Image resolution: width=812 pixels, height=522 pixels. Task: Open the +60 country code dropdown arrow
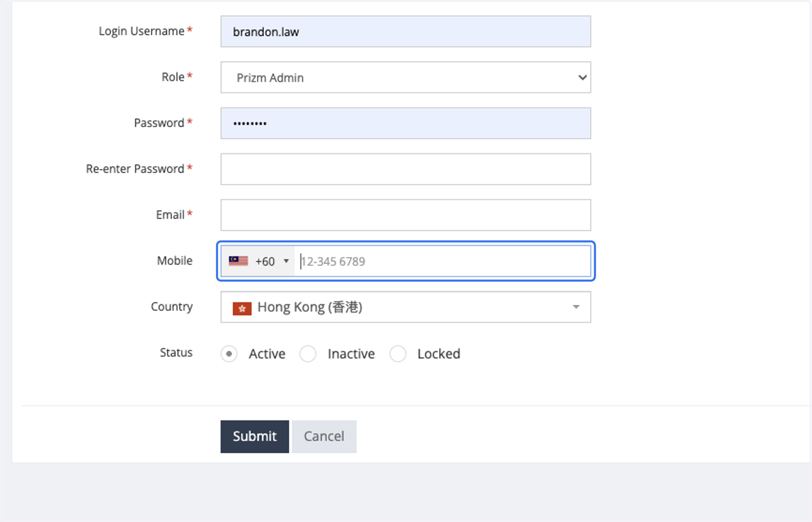point(286,261)
